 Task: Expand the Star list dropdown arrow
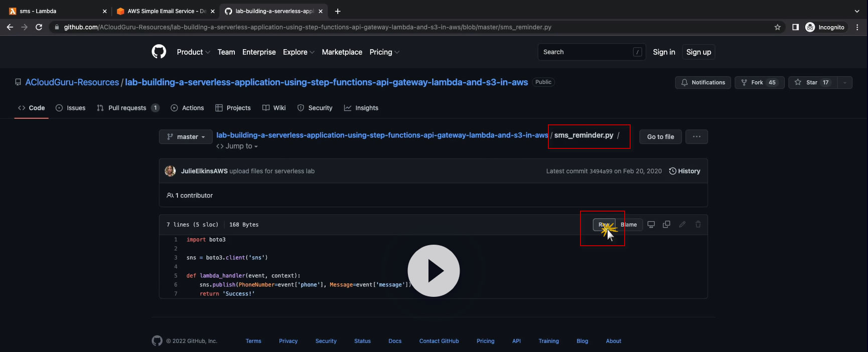click(845, 82)
